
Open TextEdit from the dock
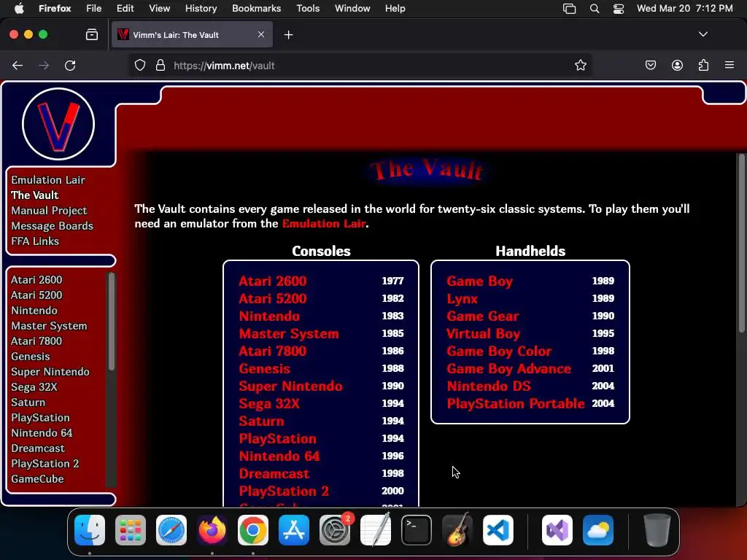pyautogui.click(x=376, y=530)
